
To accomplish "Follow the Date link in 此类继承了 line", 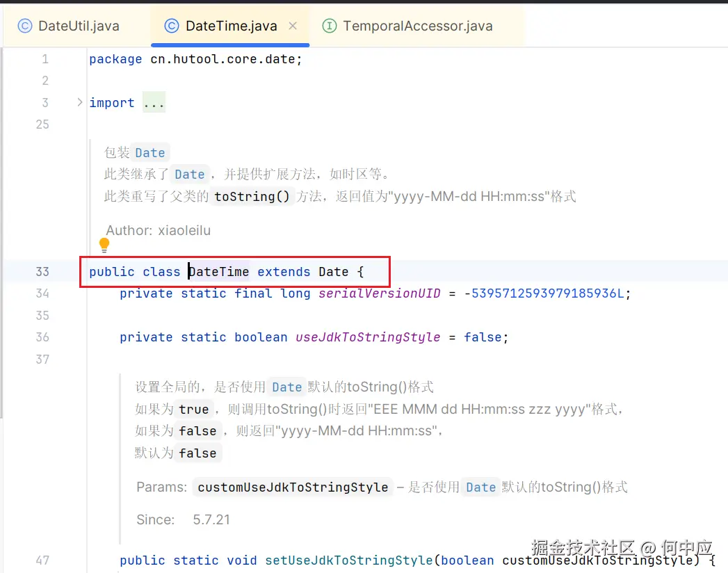I will click(x=189, y=175).
